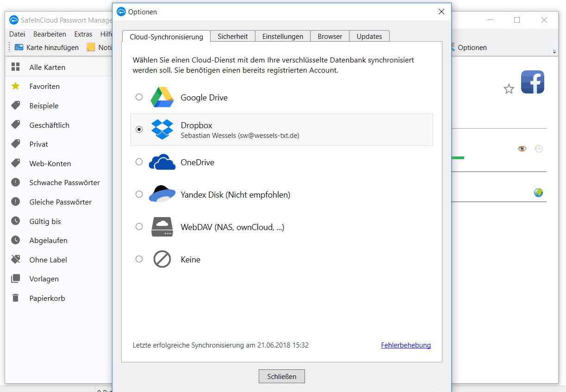Click the Dropbox logo icon
This screenshot has height=392, width=566.
pos(162,130)
